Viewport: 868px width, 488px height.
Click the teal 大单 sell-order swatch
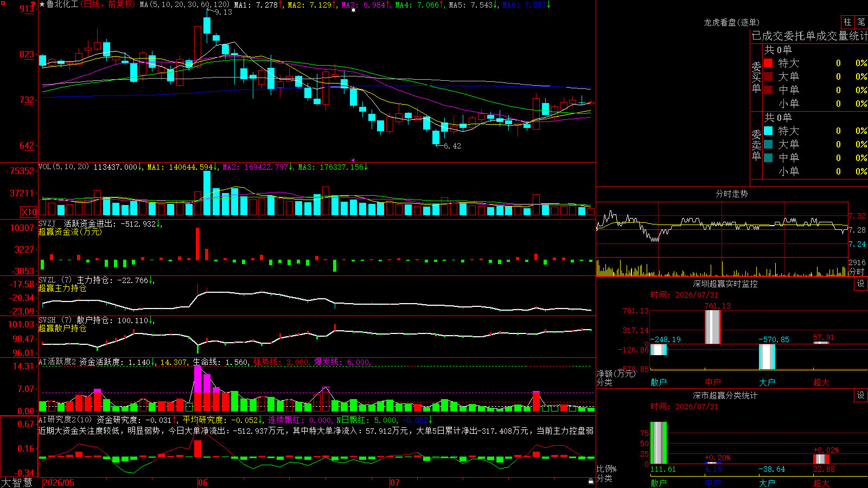click(x=768, y=144)
